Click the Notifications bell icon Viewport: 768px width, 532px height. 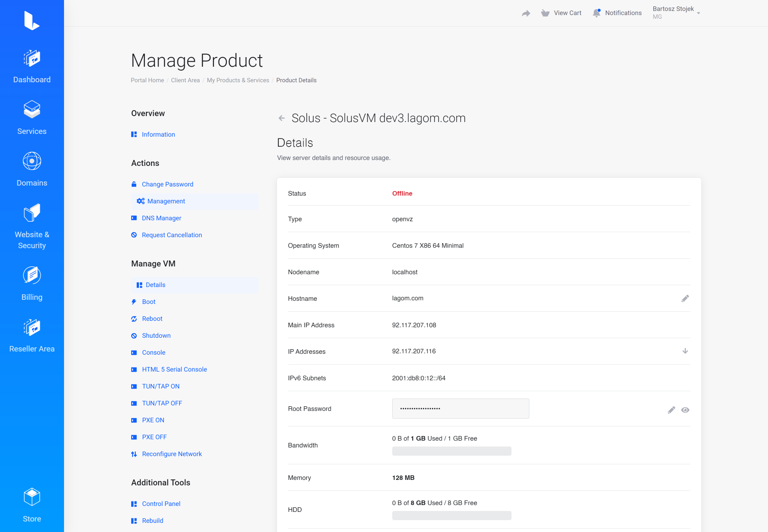point(597,13)
